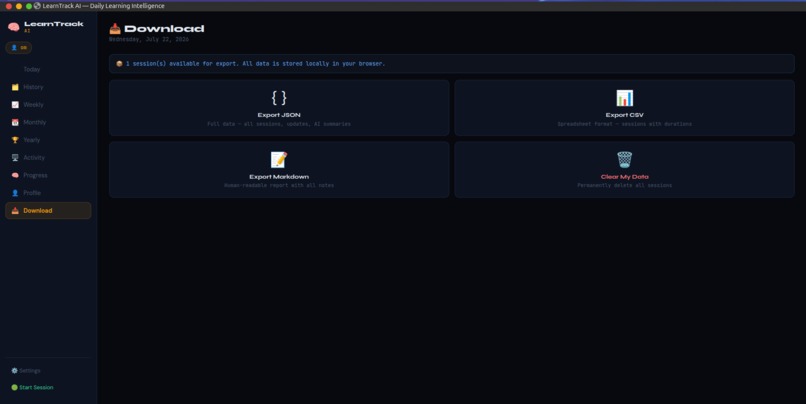Click the curly braces Export JSON icon

279,98
